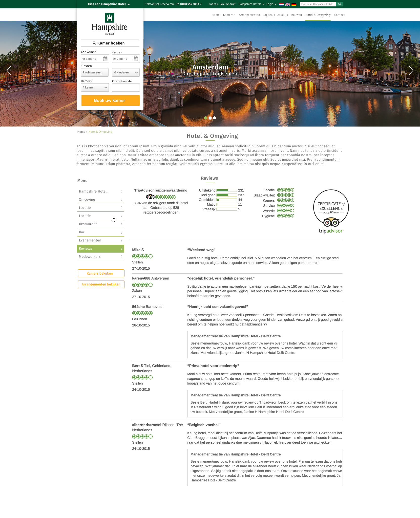Open Contact navigation item
This screenshot has height=518, width=420.
coord(339,15)
